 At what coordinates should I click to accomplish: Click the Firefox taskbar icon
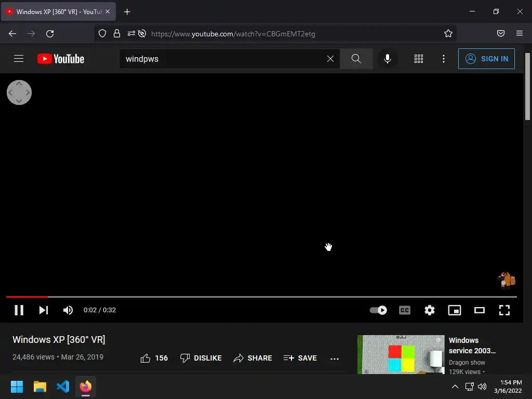86,387
